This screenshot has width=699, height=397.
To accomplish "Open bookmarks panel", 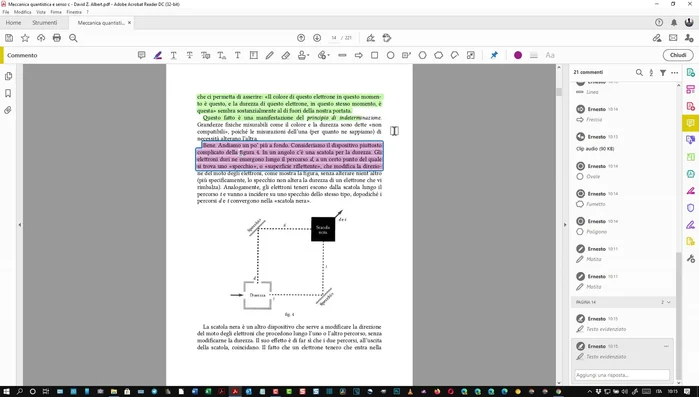I will tap(8, 94).
